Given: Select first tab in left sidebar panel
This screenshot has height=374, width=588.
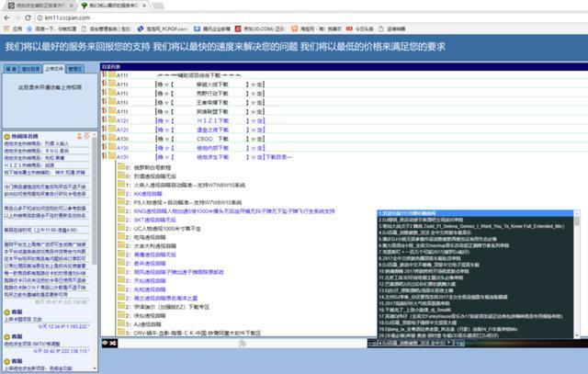Looking at the screenshot, I should pyautogui.click(x=11, y=69).
